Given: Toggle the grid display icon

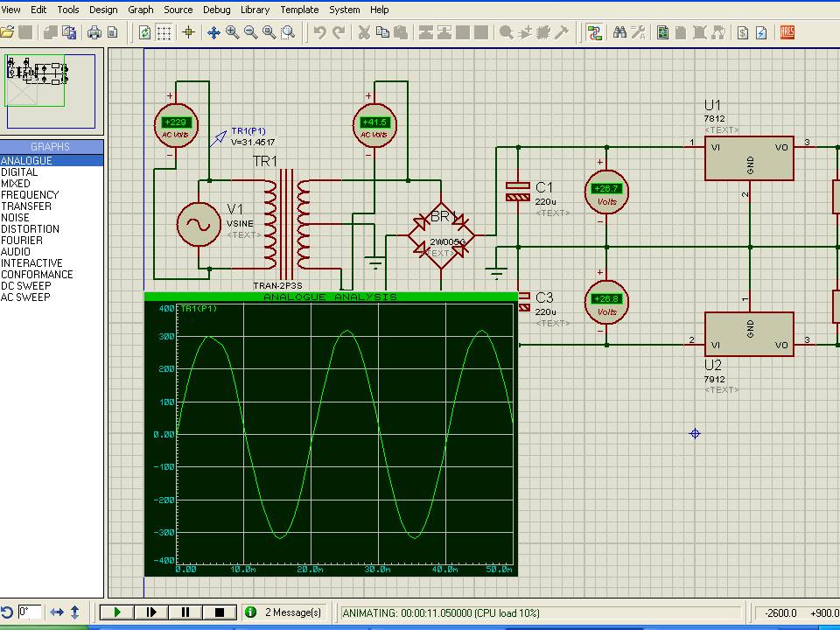Looking at the screenshot, I should tap(164, 32).
